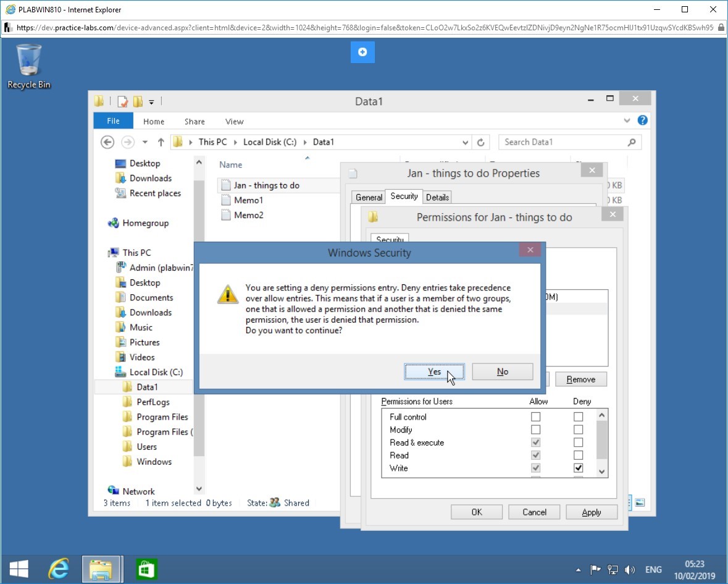Switch to General tab in Properties dialog
Image resolution: width=728 pixels, height=584 pixels.
(x=369, y=197)
